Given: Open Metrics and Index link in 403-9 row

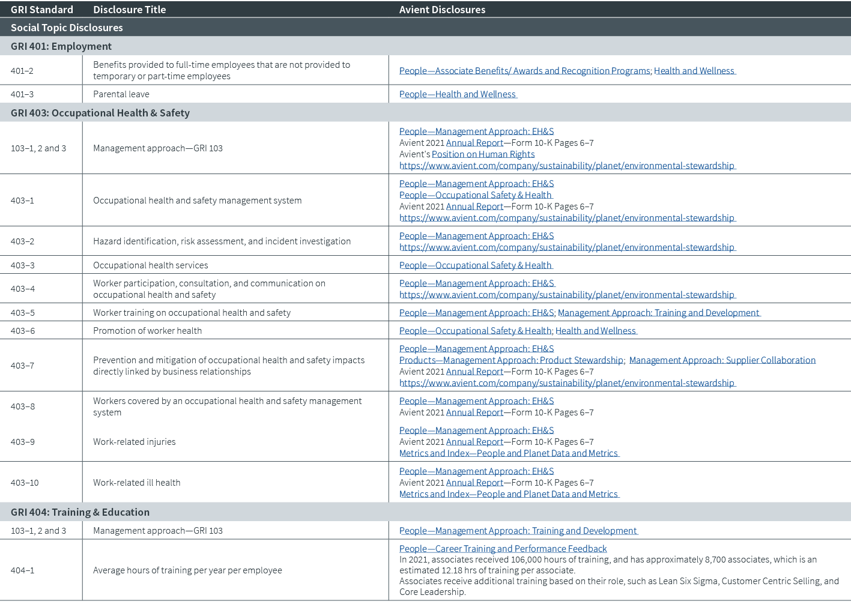Looking at the screenshot, I should 509,453.
